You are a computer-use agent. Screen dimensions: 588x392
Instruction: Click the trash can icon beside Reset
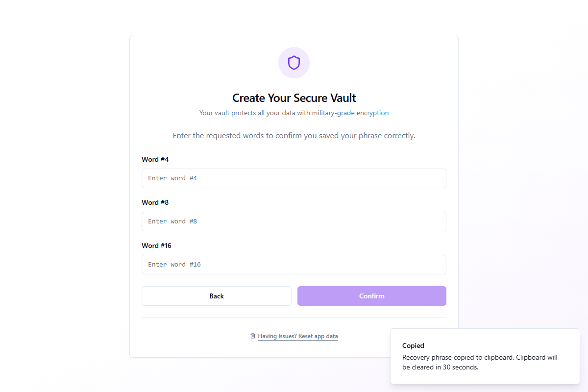pyautogui.click(x=253, y=336)
